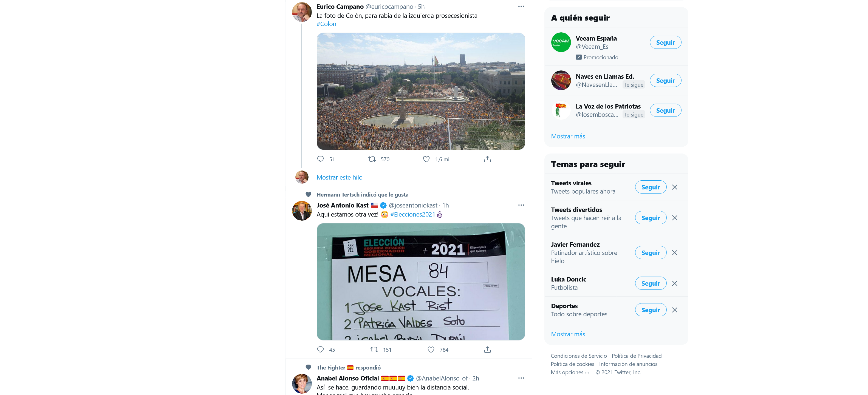Viewport: 868px width, 395px height.
Task: Follow Veeam España account
Action: tap(665, 42)
